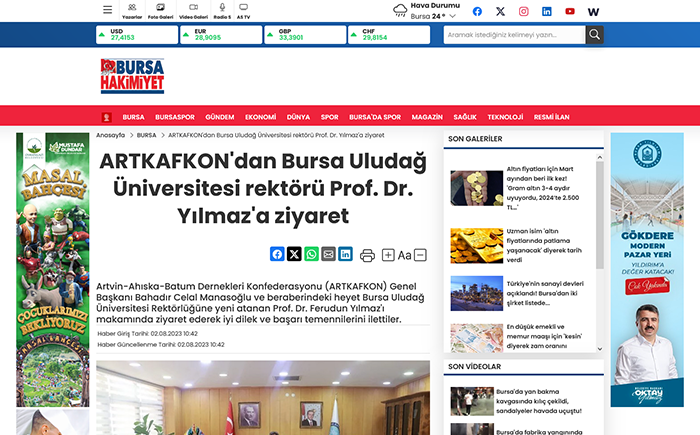Expand the Hava Durumu Bursa dropdown
The height and width of the screenshot is (435, 700).
(x=452, y=17)
